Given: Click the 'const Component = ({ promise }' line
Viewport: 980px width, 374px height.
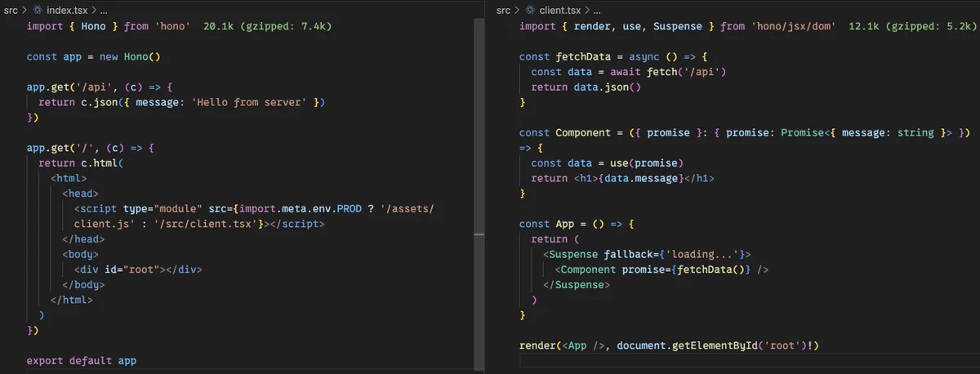Looking at the screenshot, I should click(744, 132).
